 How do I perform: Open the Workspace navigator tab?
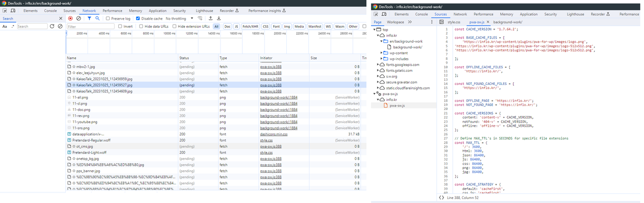(x=395, y=22)
